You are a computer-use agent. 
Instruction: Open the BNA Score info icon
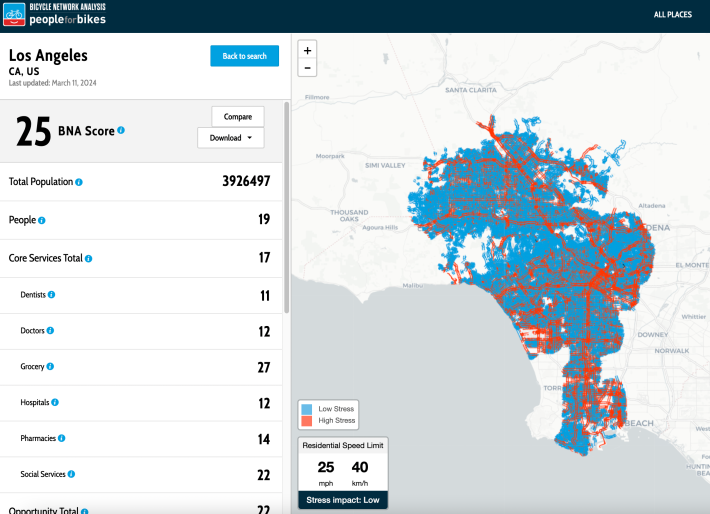tap(121, 130)
